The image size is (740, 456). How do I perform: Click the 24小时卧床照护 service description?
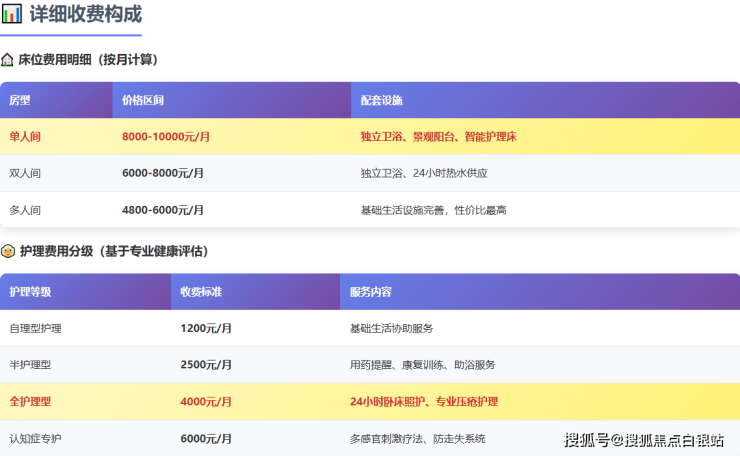pos(389,402)
